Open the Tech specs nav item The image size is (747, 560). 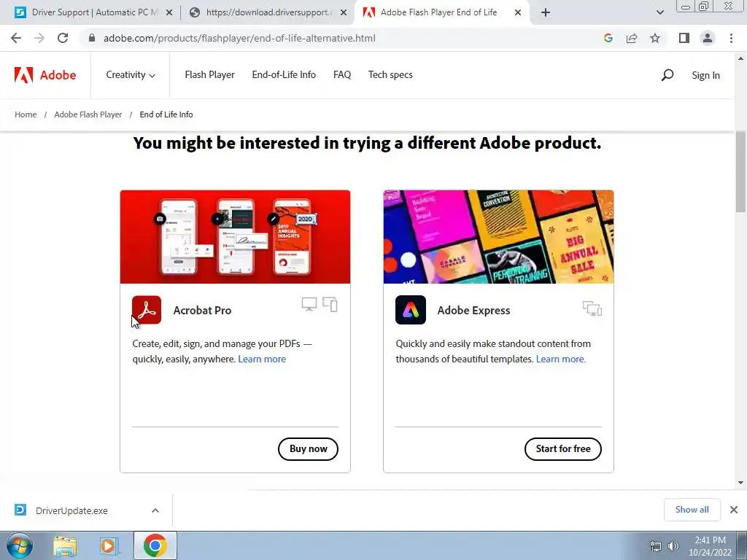coord(390,75)
